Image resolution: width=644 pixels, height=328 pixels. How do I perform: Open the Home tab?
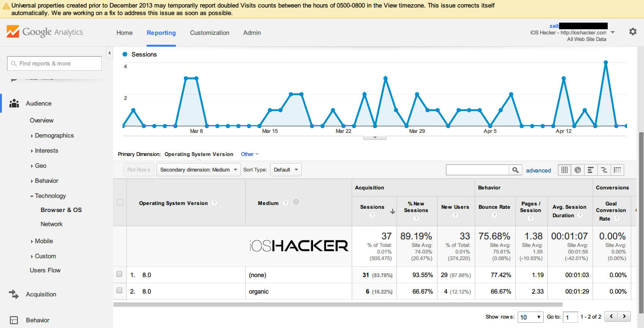tap(124, 33)
